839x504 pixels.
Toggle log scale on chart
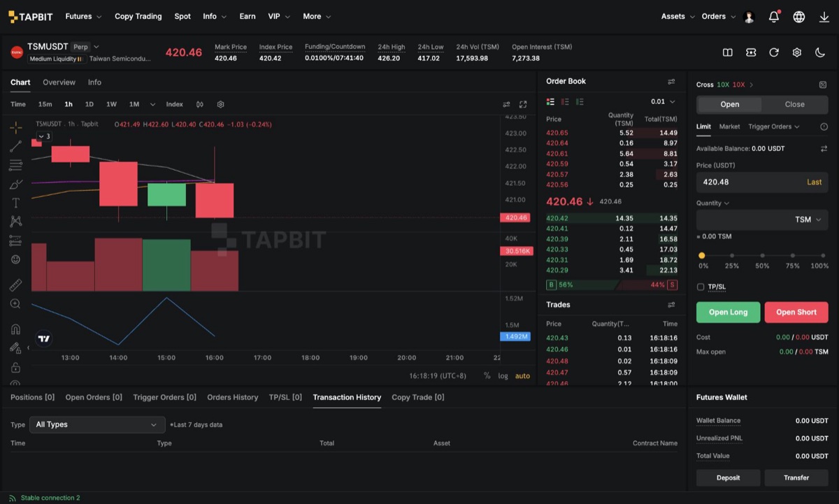(x=503, y=376)
